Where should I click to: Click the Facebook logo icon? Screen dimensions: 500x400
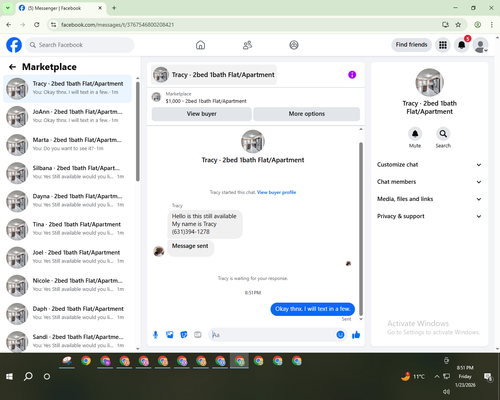click(x=14, y=45)
